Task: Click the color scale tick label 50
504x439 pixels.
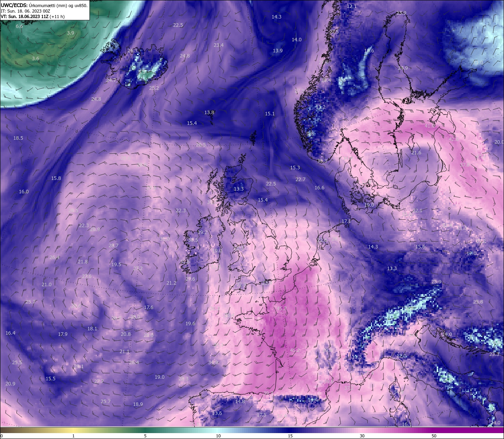Action: click(434, 436)
